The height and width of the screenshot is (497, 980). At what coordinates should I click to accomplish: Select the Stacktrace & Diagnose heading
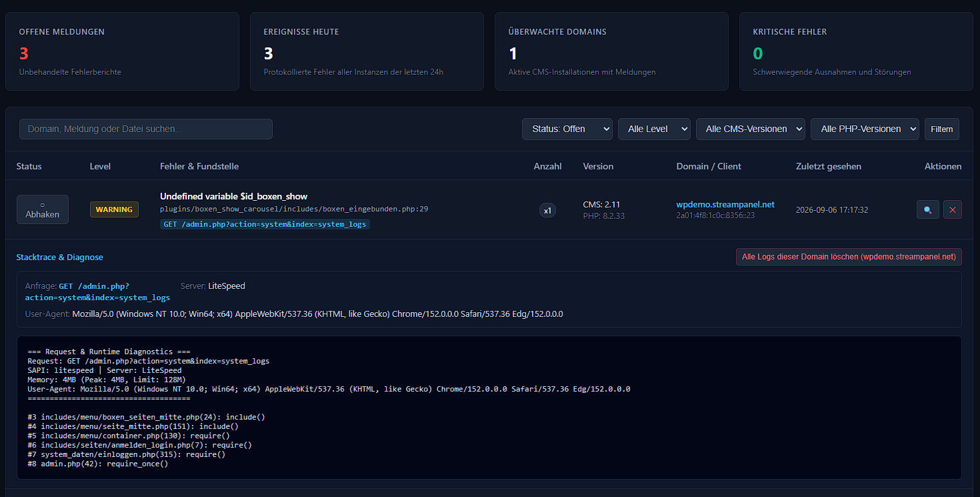[x=60, y=257]
